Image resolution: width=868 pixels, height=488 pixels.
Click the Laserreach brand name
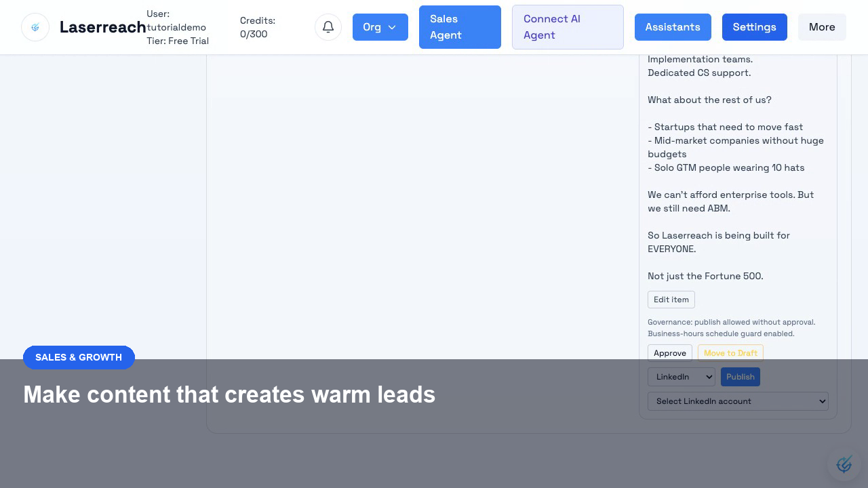click(103, 27)
